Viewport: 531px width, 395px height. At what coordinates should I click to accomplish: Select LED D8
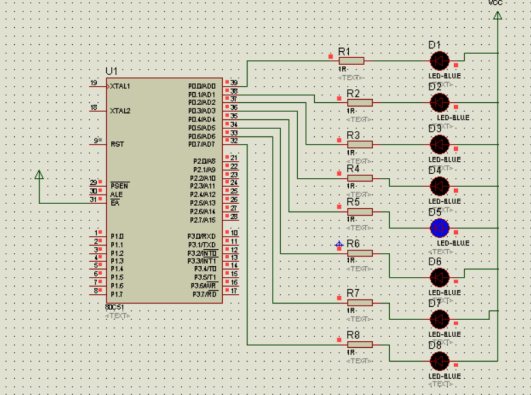tap(440, 361)
